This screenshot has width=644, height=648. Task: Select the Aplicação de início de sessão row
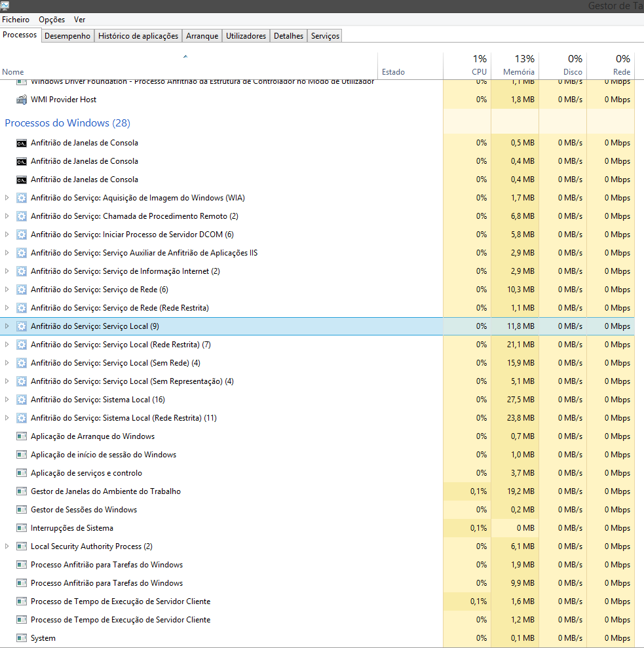[x=104, y=455]
